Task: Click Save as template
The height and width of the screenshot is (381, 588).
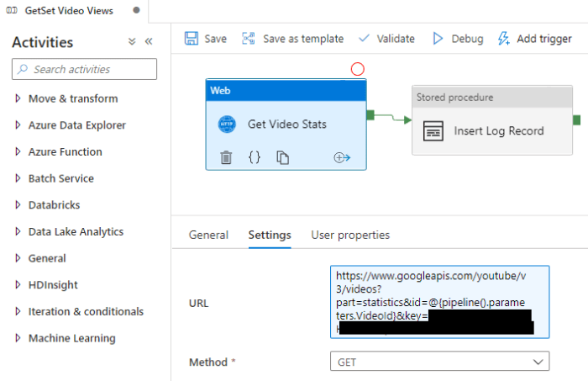Action: 292,39
